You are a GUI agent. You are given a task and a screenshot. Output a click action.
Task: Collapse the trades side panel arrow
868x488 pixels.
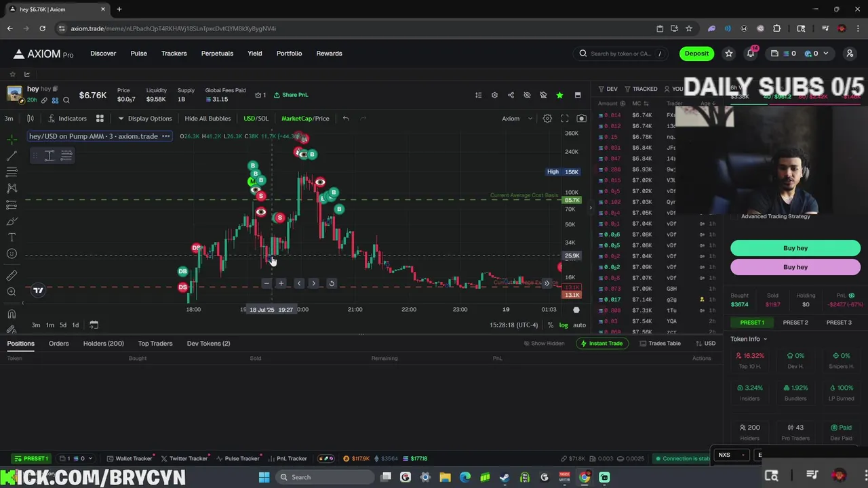tap(590, 207)
